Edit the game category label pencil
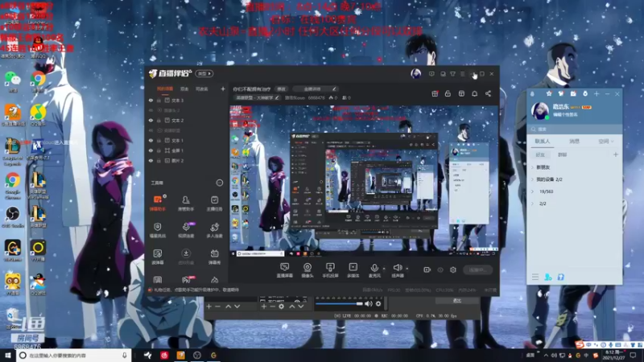Viewport: 644px width, 362px height. click(x=277, y=97)
